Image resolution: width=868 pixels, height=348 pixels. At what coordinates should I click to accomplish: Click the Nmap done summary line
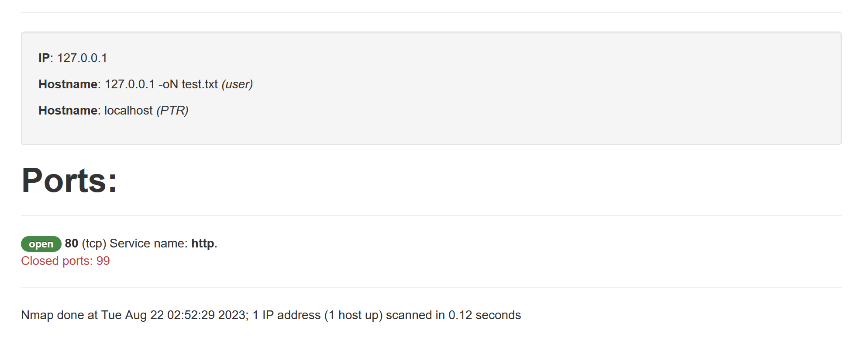(x=271, y=315)
